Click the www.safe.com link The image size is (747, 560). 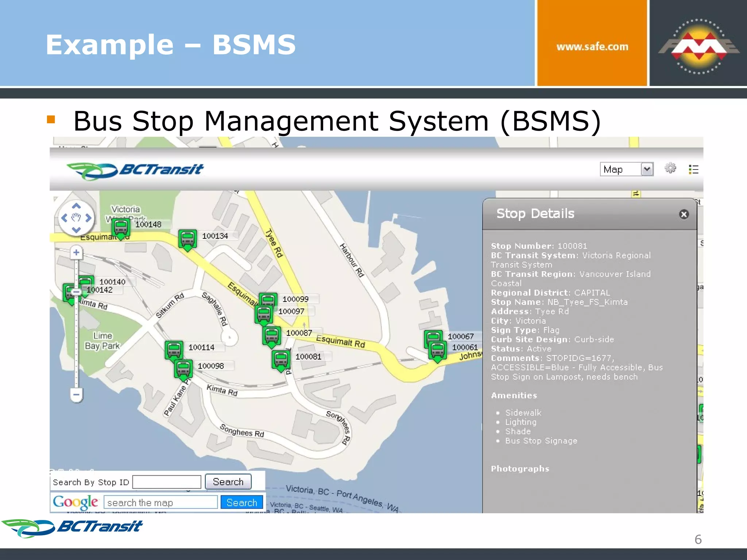coord(592,47)
